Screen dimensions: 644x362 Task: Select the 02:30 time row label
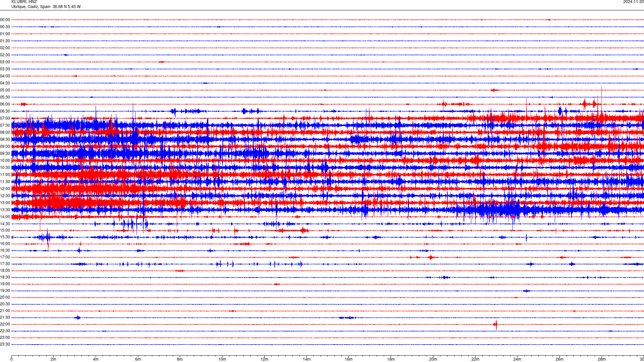(x=5, y=55)
